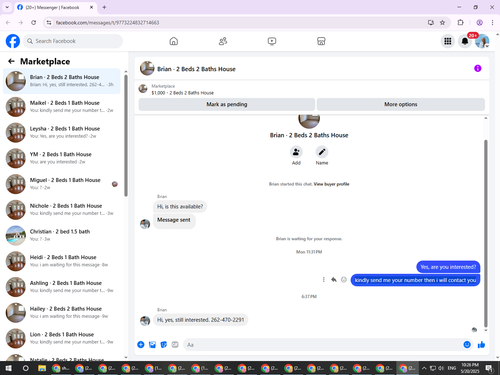Click the Yes, are you interested message bubble
Viewport: 500px width, 375px height.
[x=448, y=267]
